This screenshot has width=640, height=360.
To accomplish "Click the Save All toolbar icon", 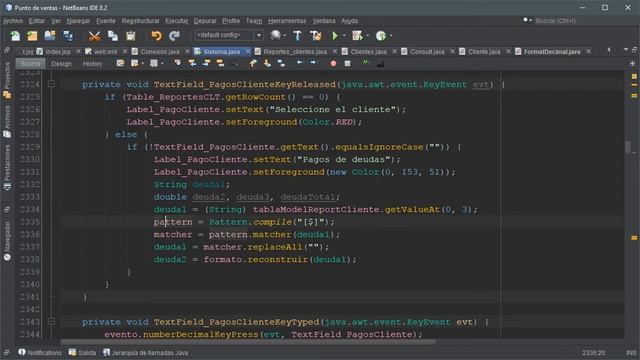I will (x=68, y=36).
